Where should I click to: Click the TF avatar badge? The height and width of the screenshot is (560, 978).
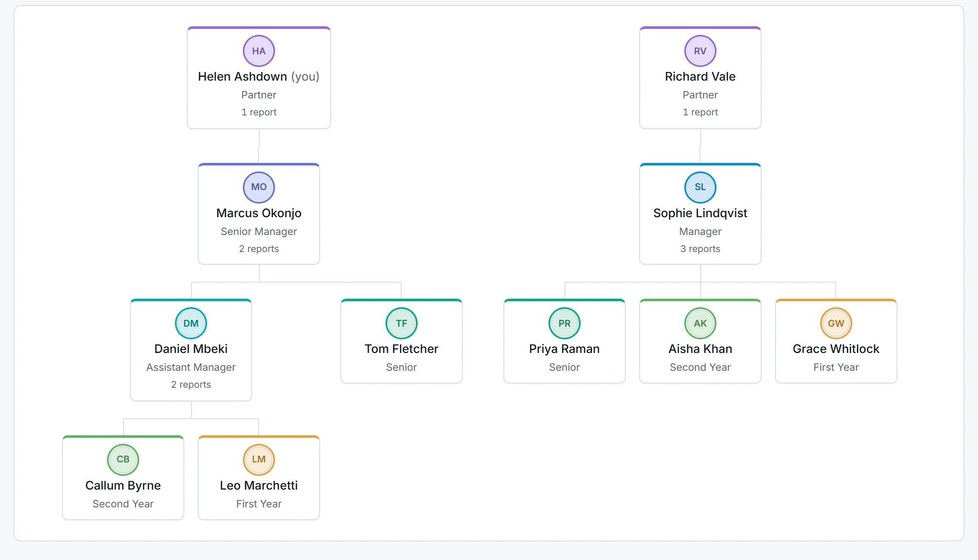click(x=402, y=323)
